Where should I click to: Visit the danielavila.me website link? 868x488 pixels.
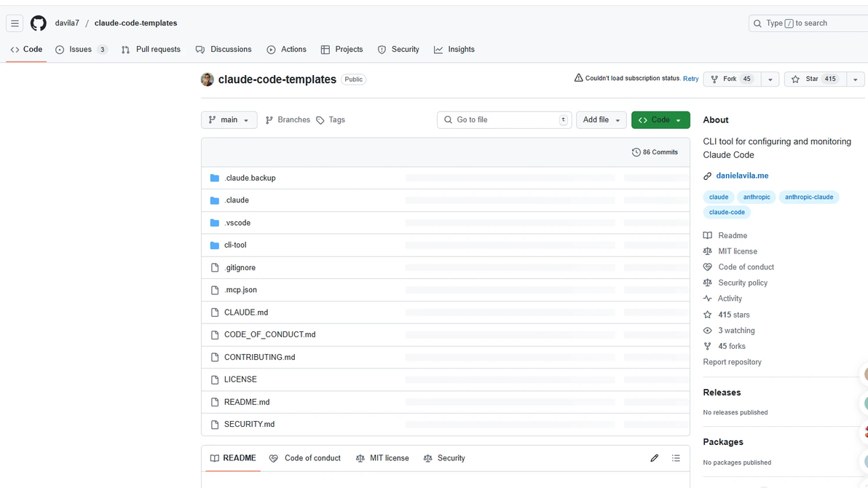742,176
